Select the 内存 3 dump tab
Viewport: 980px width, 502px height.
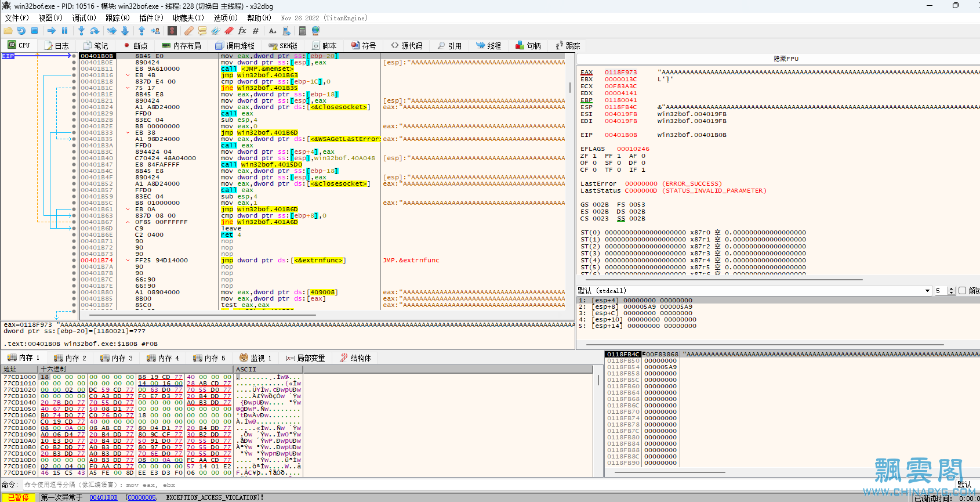coord(117,358)
